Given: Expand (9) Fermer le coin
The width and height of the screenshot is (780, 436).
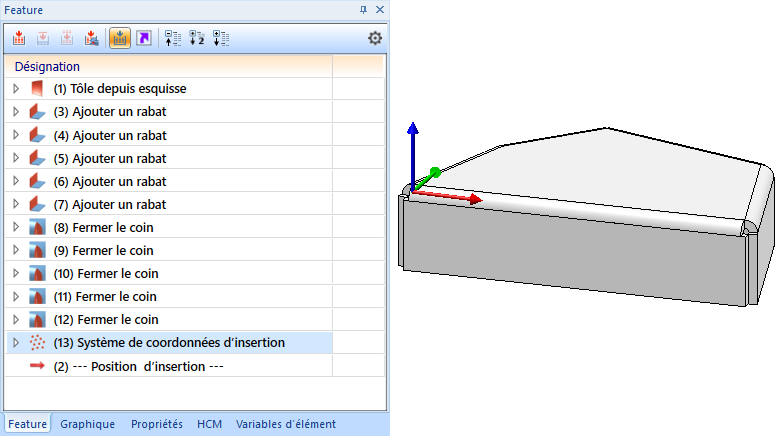Looking at the screenshot, I should tap(16, 250).
